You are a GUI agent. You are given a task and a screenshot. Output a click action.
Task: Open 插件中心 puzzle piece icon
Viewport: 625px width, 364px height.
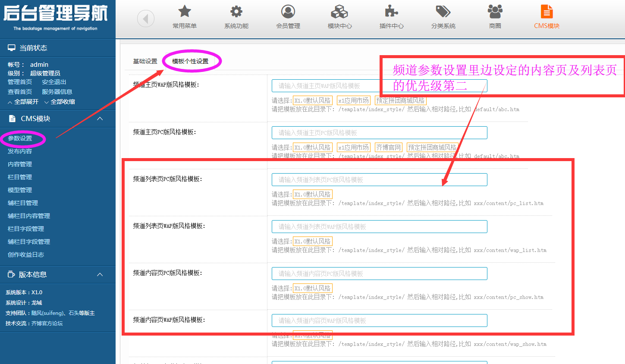coord(391,12)
